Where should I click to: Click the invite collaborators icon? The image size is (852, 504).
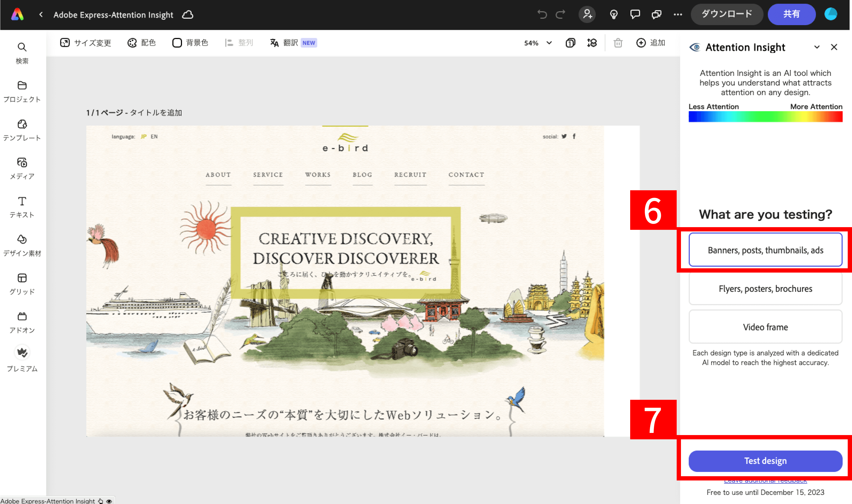(587, 14)
